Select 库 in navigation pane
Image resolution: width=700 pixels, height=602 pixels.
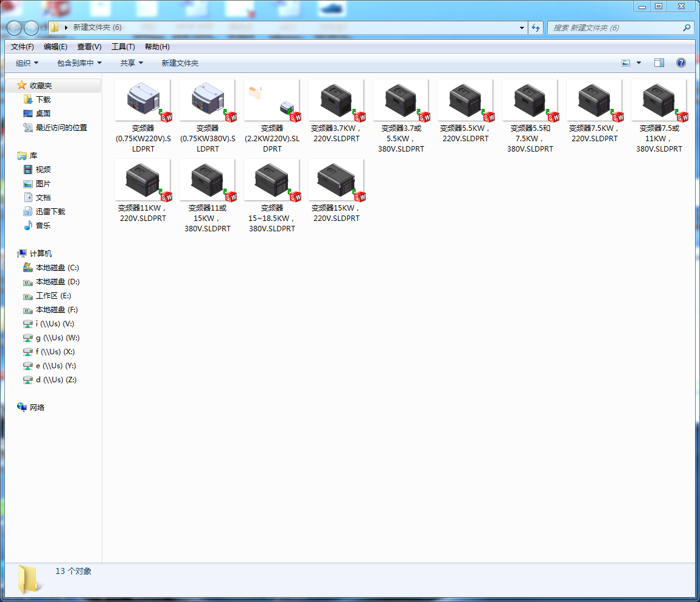pyautogui.click(x=33, y=155)
